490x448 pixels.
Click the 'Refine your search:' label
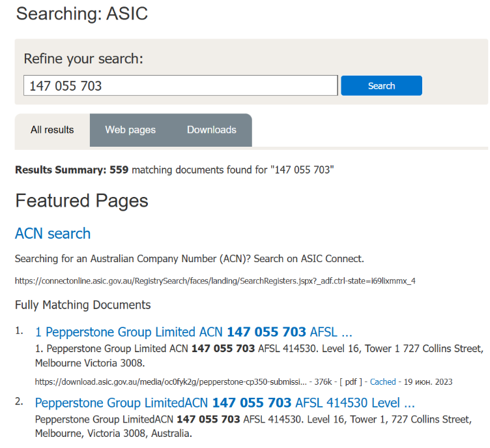pos(83,59)
